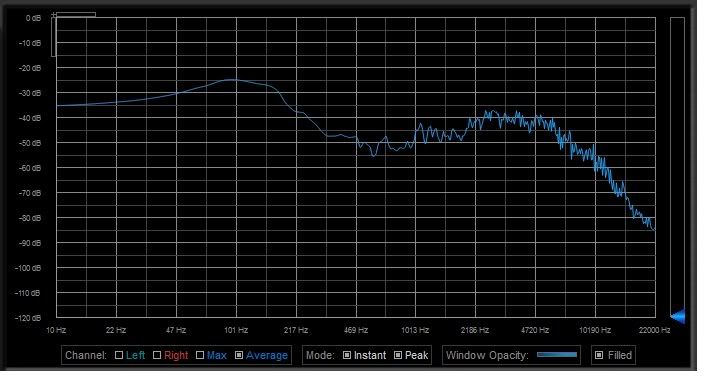
Task: Click the 10190 Hz frequency label
Action: [x=595, y=330]
